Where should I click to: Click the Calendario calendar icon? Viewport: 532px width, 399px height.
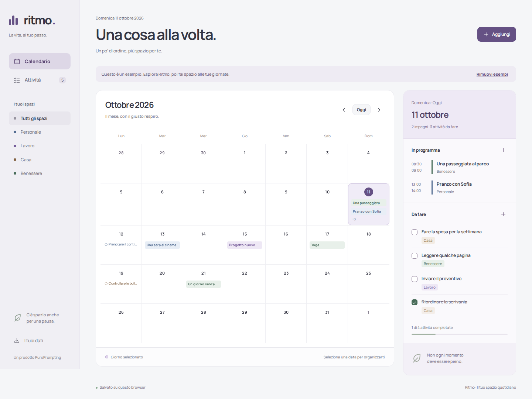(x=17, y=61)
